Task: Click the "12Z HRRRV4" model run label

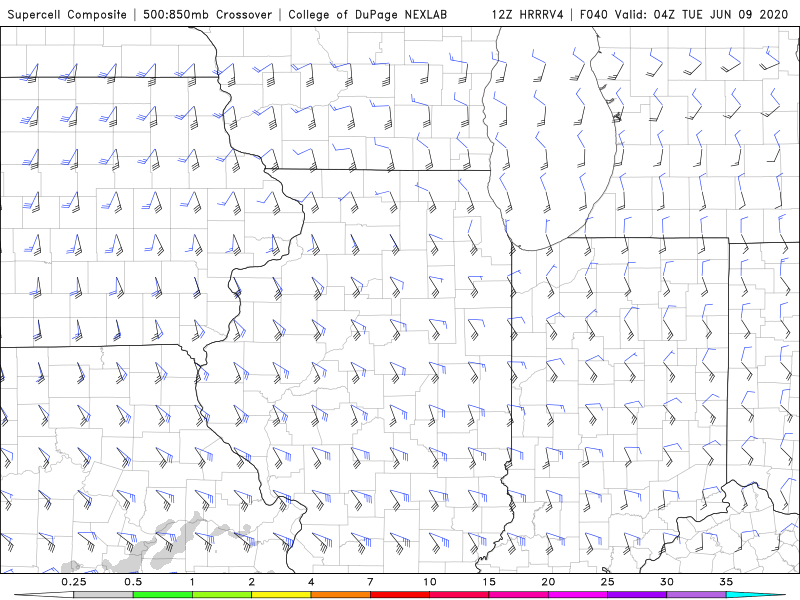Action: click(x=528, y=14)
